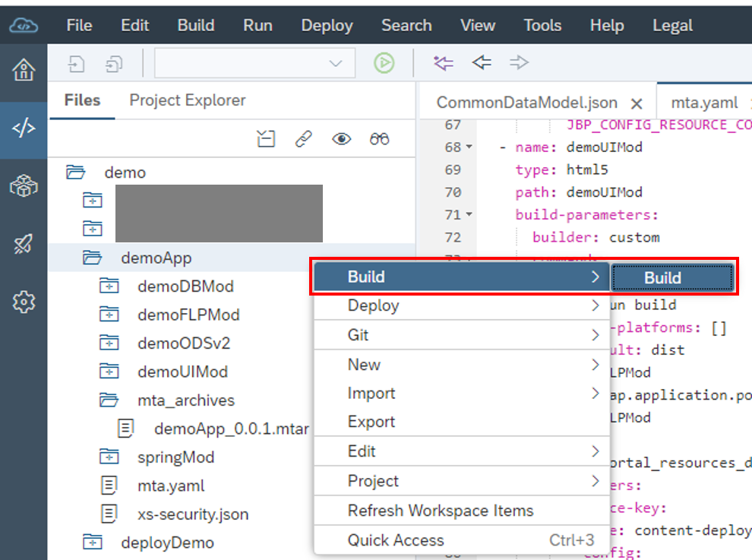Toggle show hidden files eye icon
Image resolution: width=752 pixels, height=560 pixels.
342,139
